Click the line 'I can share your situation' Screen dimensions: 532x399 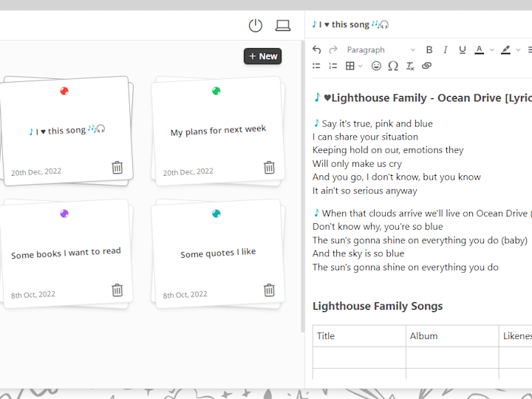[x=365, y=137]
